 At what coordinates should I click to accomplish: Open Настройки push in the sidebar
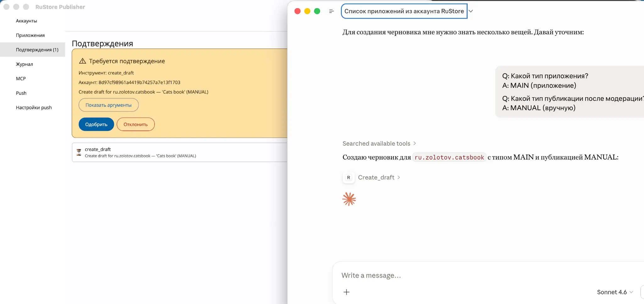pyautogui.click(x=34, y=108)
